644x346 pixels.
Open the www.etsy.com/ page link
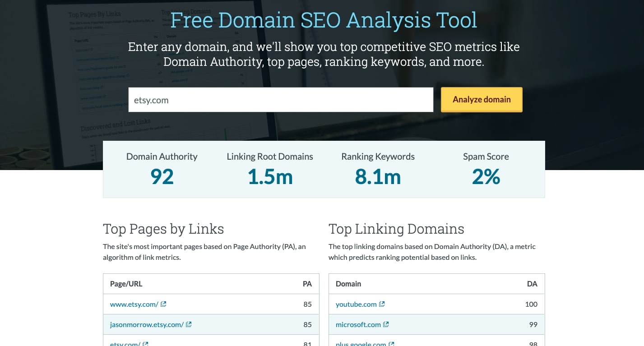coord(134,304)
